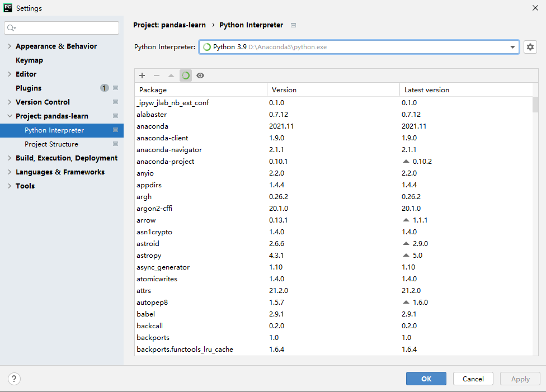Click the package list scrollbar thumb
Image resolution: width=546 pixels, height=392 pixels.
point(535,105)
